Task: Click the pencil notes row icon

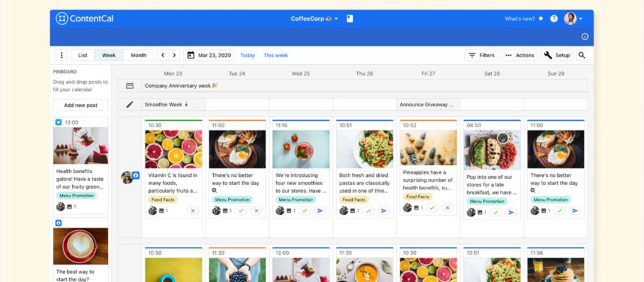Action: pyautogui.click(x=130, y=104)
